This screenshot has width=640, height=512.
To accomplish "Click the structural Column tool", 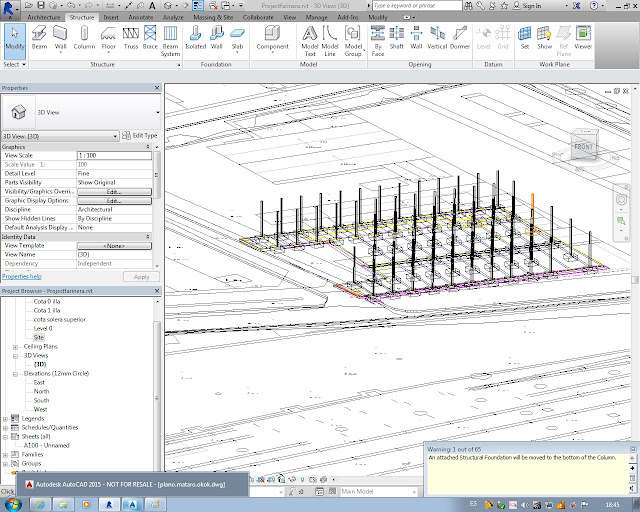I will [84, 36].
